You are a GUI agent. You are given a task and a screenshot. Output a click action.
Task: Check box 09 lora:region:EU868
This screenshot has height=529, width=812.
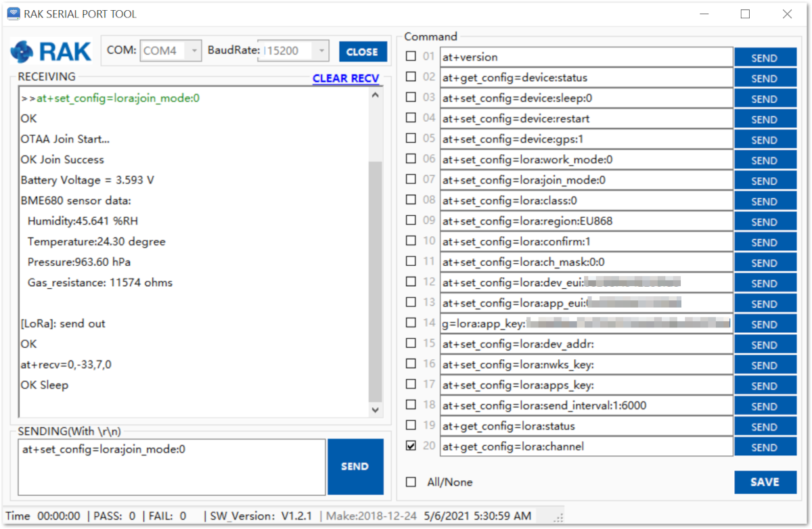pos(411,221)
